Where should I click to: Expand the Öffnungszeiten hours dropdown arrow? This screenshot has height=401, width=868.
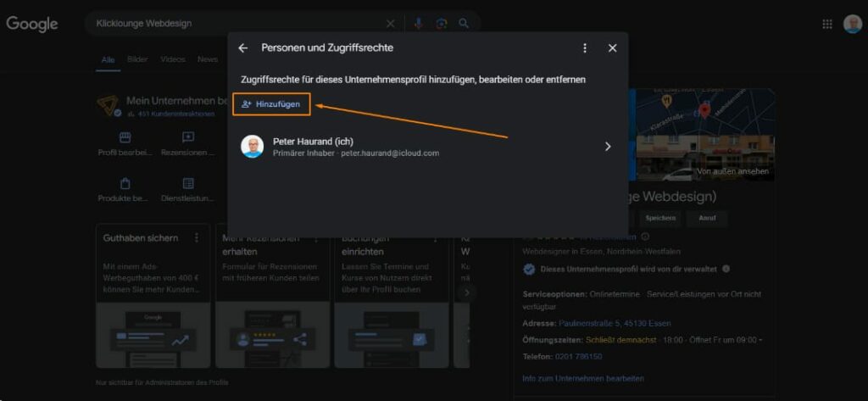pos(760,339)
